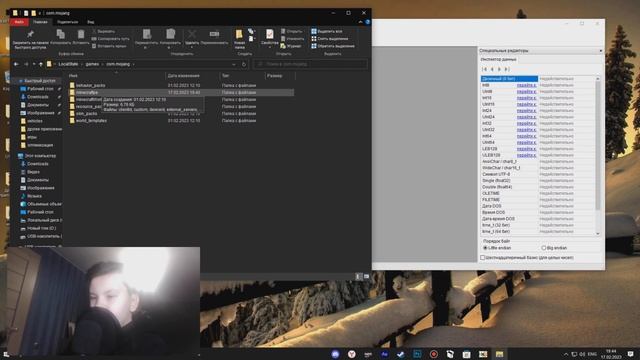The width and height of the screenshot is (640, 360).
Task: Click the data inspector vertical scrollbar
Action: tap(598, 145)
